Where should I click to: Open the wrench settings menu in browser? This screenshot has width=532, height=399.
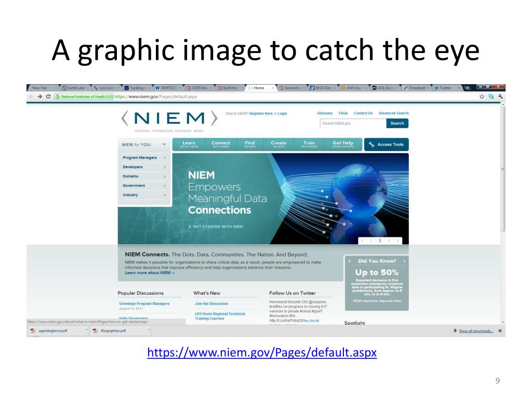coord(500,97)
